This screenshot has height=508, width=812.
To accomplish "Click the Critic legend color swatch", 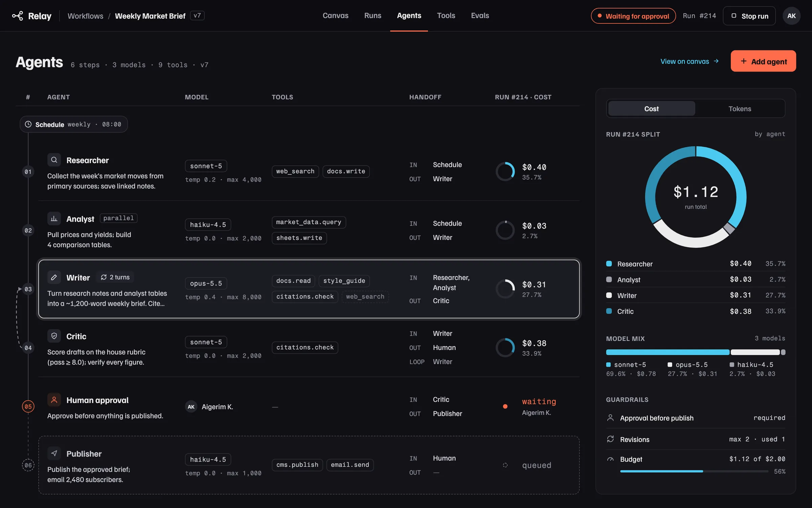I will coord(609,311).
